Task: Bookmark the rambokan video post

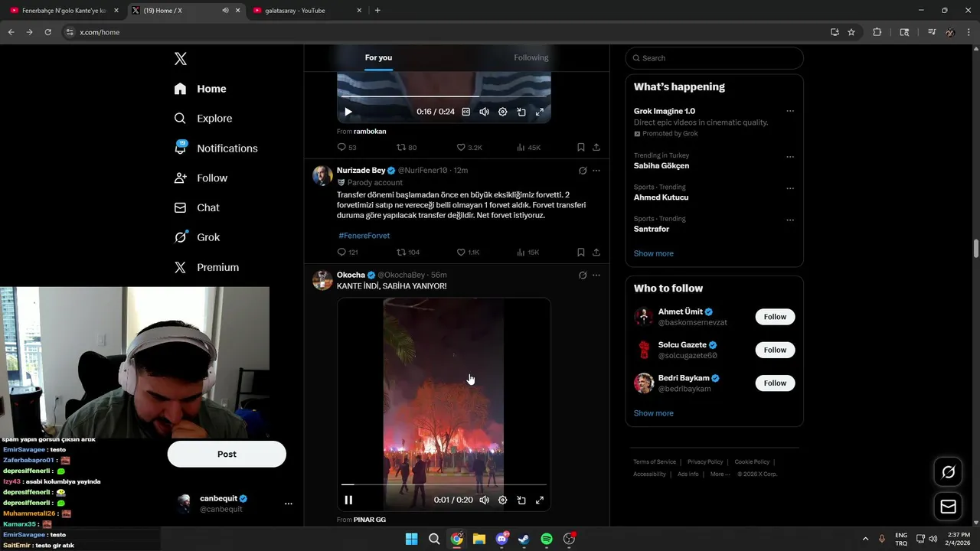Action: click(581, 147)
